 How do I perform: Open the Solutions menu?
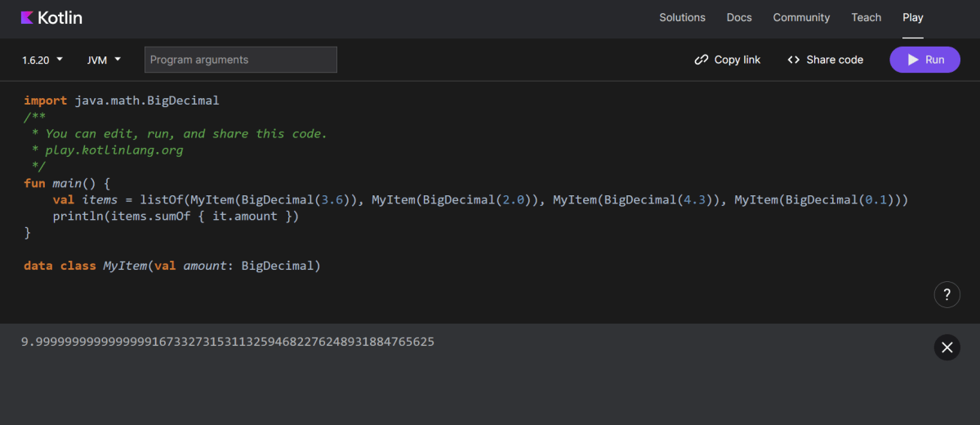[x=682, y=17]
